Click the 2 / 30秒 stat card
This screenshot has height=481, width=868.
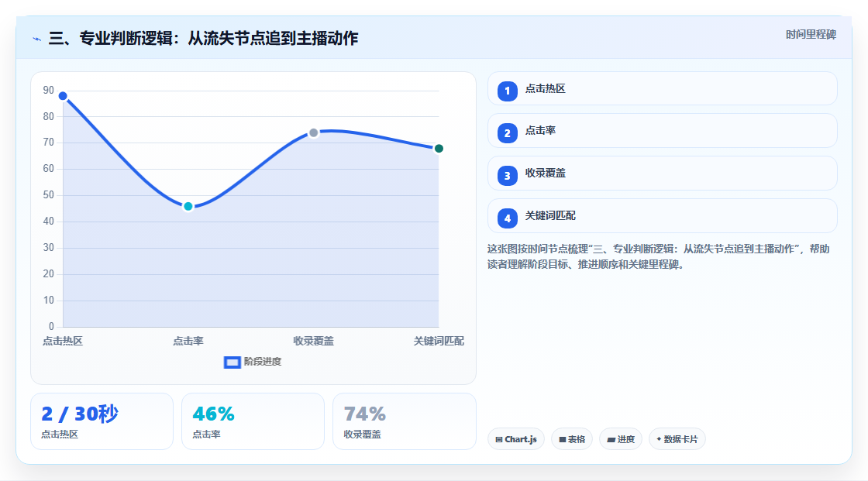coord(102,421)
